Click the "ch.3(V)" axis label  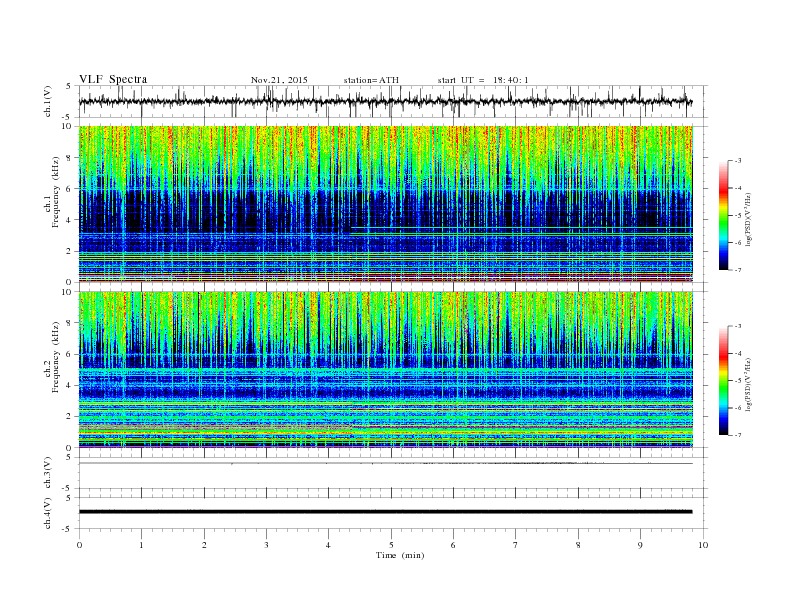tap(48, 473)
